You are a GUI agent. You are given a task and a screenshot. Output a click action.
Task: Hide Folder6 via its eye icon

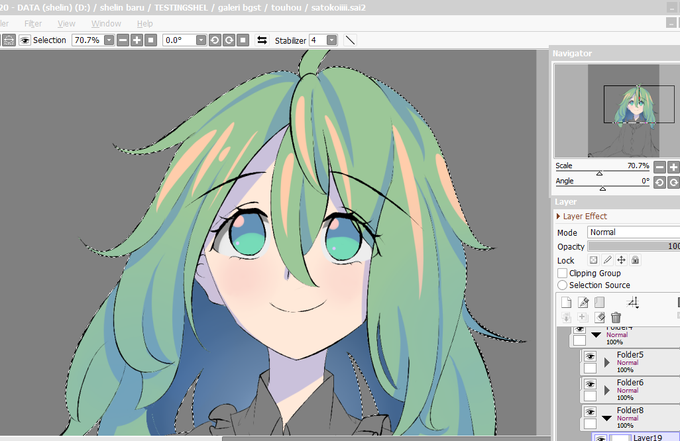[590, 384]
